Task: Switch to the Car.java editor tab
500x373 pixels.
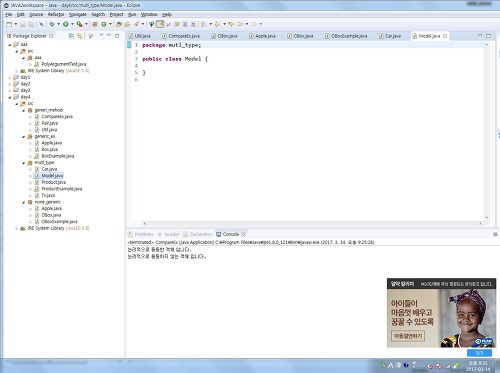Action: (x=390, y=36)
